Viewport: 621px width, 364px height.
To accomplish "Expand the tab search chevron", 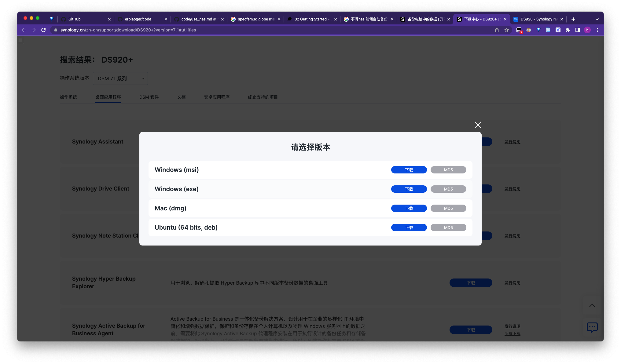I will coord(597,19).
